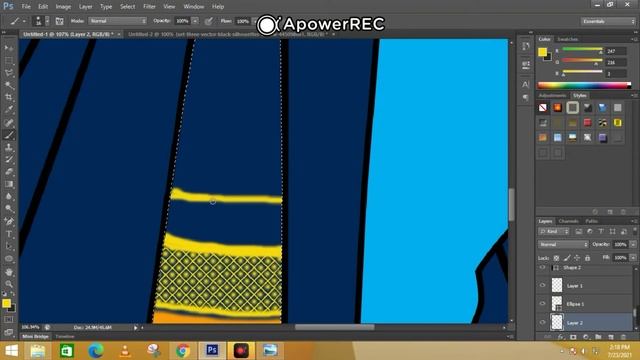640x360 pixels.
Task: Hide the Layer 2 layer
Action: click(542, 322)
